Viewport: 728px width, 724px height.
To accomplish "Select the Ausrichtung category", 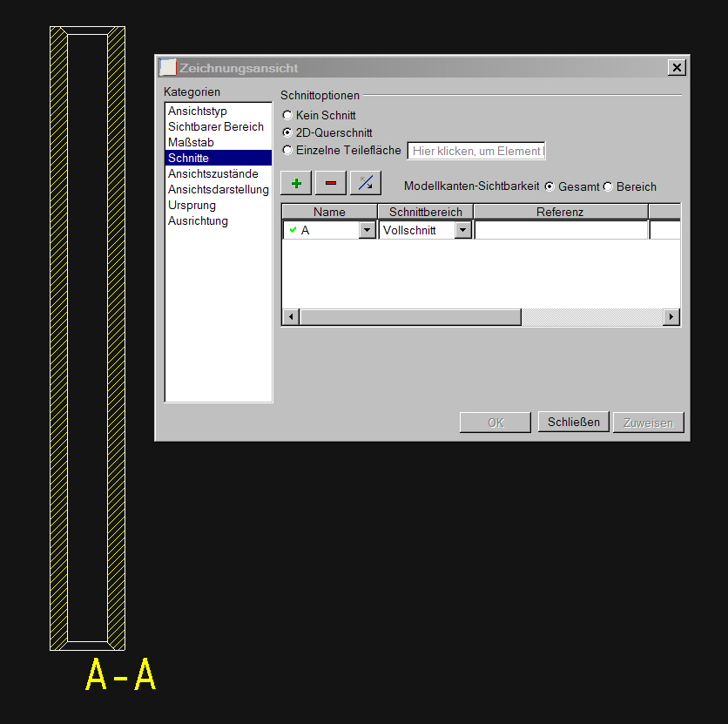I will tap(219, 221).
